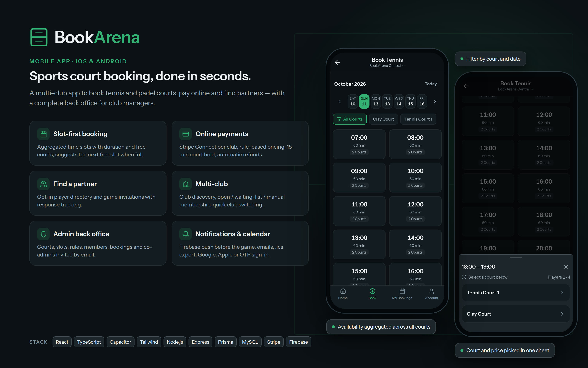Screen dimensions: 588x368
Task: Select Tuesday 13 in the date strip
Action: pyautogui.click(x=387, y=102)
